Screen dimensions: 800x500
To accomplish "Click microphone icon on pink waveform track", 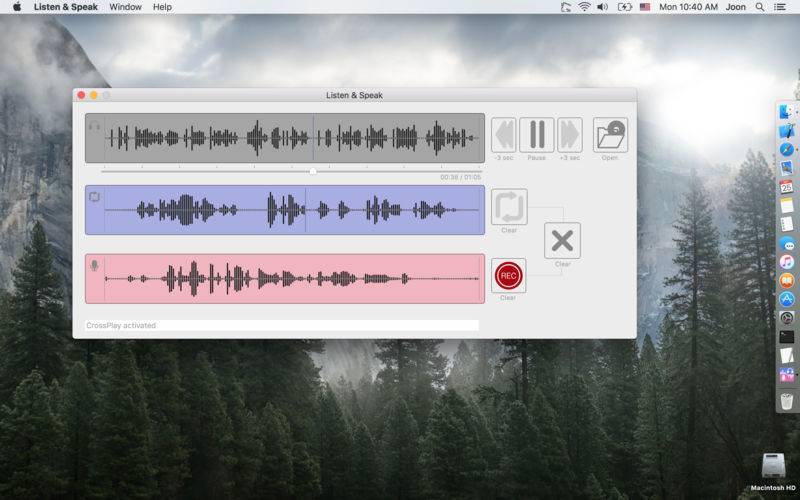I will [94, 265].
